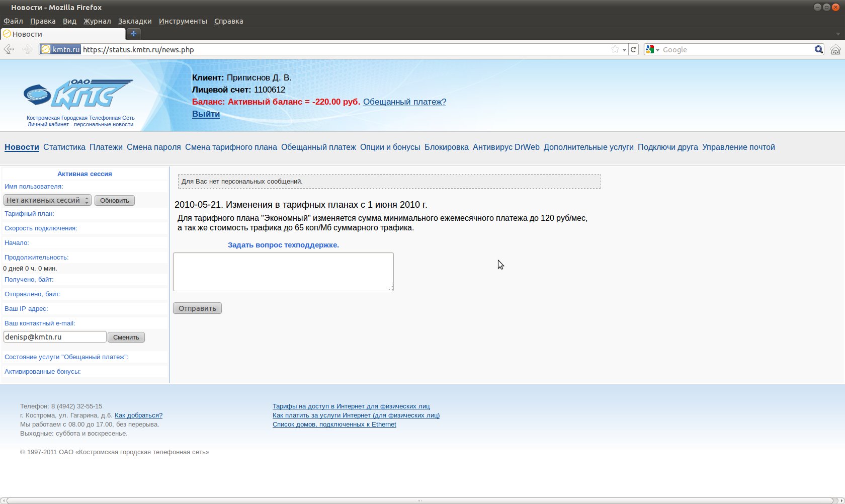Select the Новости browser tab
Viewport: 845px width, 504px height.
(63, 34)
